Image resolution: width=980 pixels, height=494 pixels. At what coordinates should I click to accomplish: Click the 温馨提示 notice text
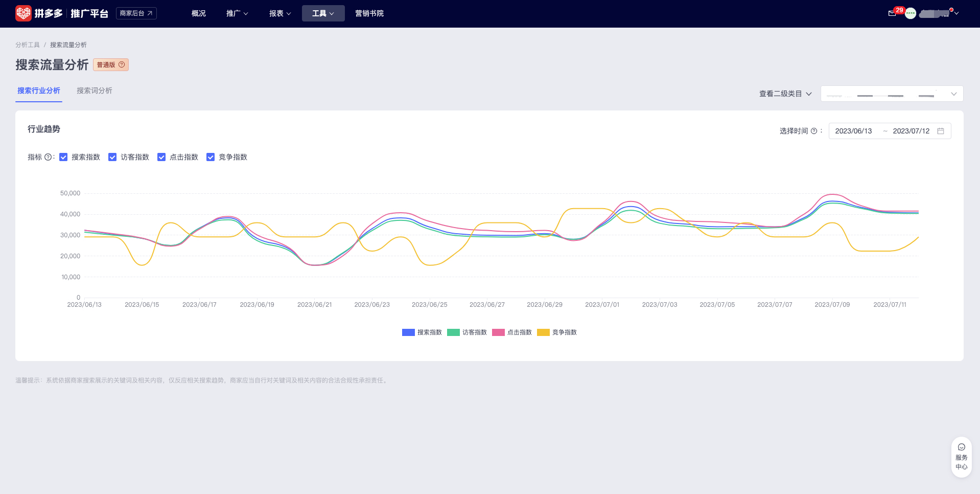click(202, 380)
